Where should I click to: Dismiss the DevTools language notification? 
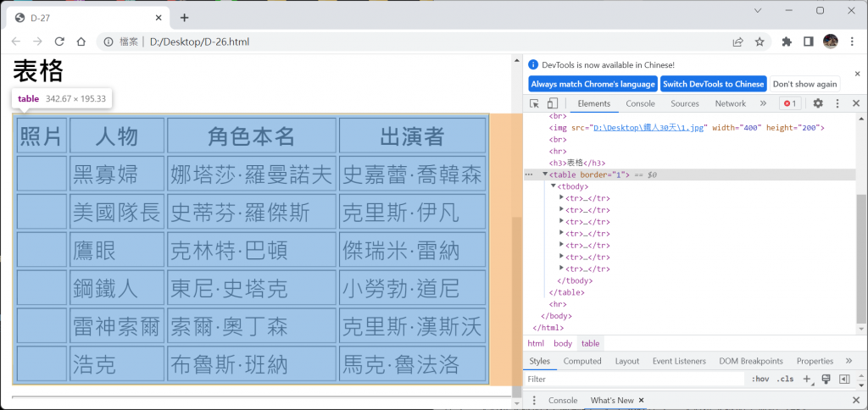pyautogui.click(x=858, y=74)
